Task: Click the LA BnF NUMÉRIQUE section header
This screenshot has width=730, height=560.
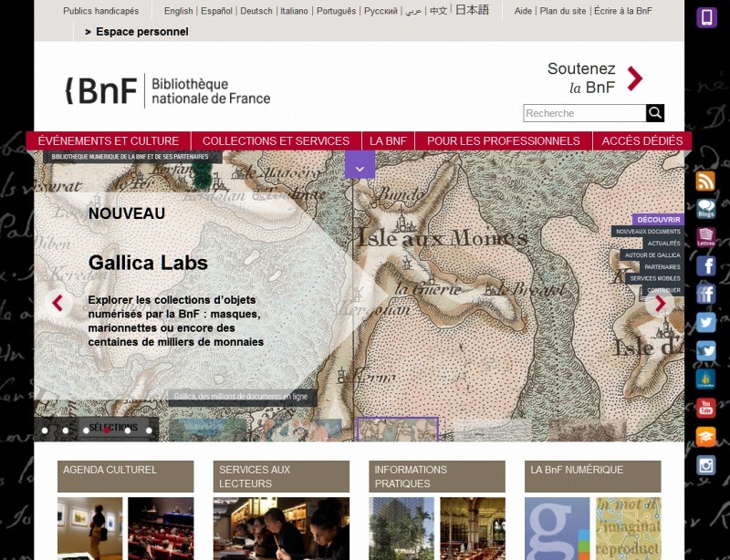Action: [592, 476]
